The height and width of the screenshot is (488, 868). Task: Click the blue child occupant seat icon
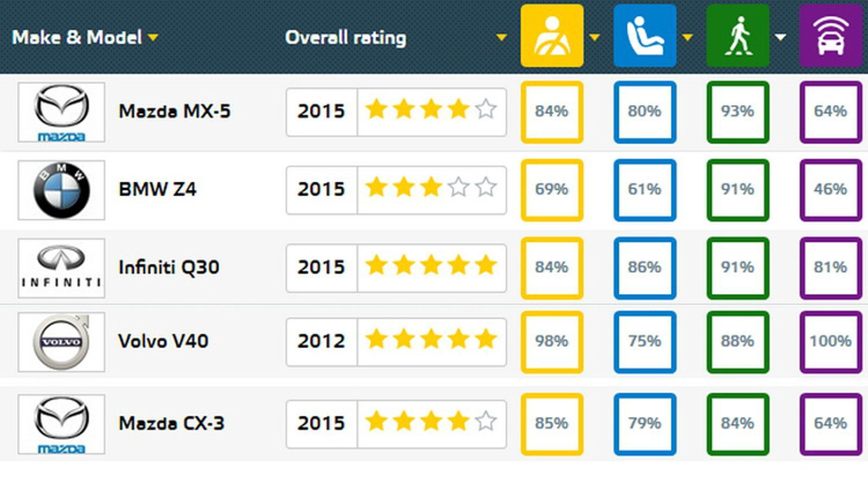pos(644,36)
